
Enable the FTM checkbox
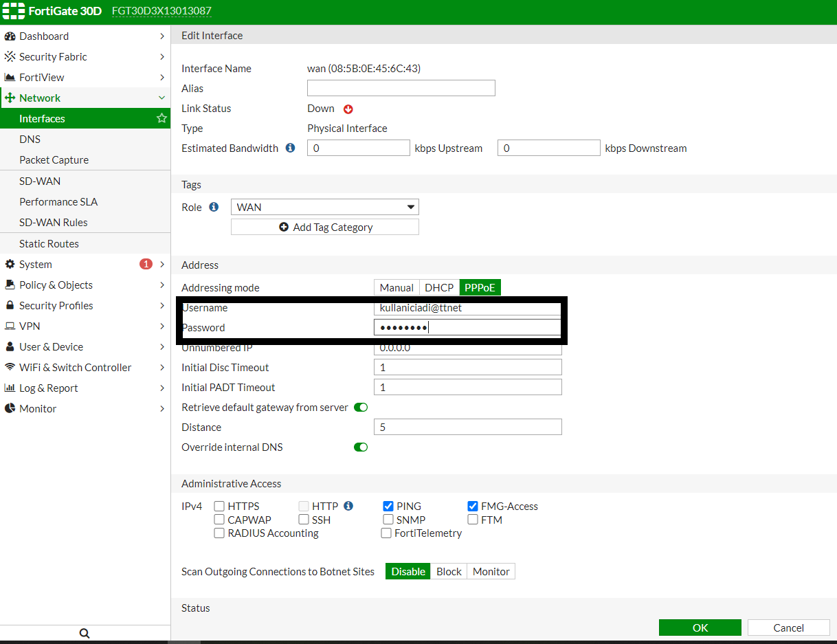(x=473, y=520)
